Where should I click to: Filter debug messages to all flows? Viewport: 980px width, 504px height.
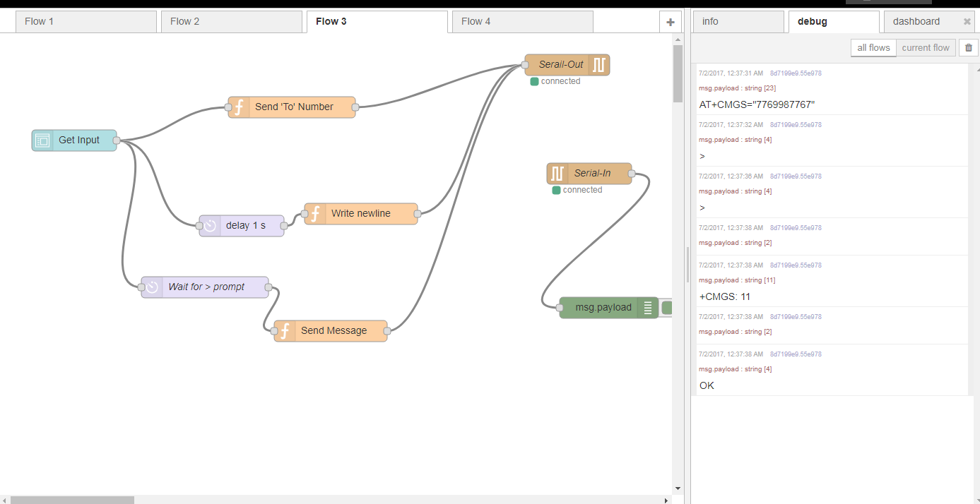pos(873,48)
